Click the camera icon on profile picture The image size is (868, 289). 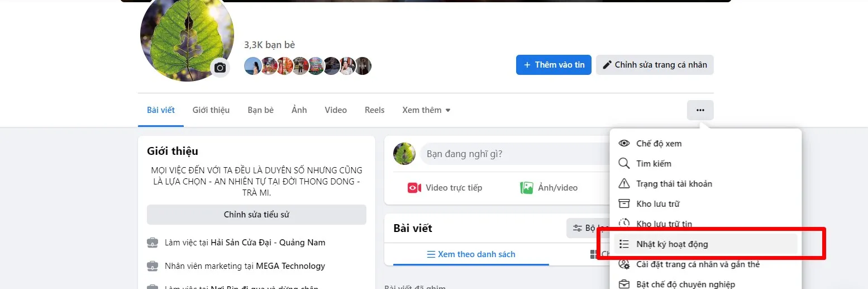tap(220, 68)
